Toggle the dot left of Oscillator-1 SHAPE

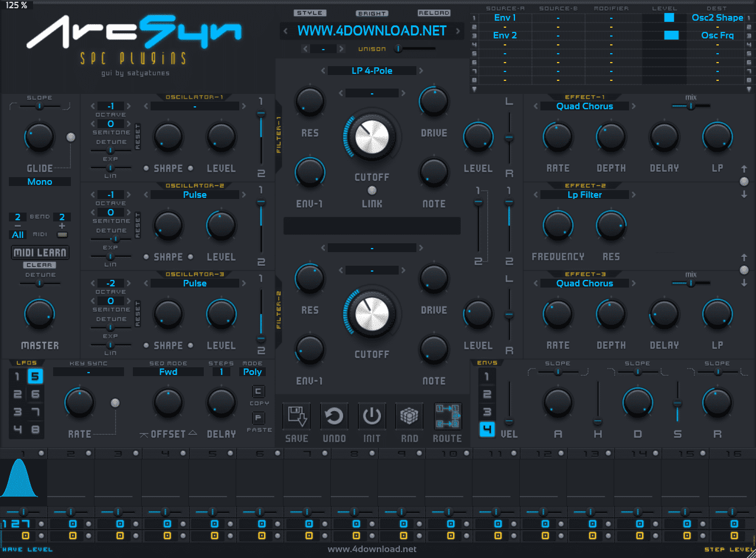click(146, 168)
